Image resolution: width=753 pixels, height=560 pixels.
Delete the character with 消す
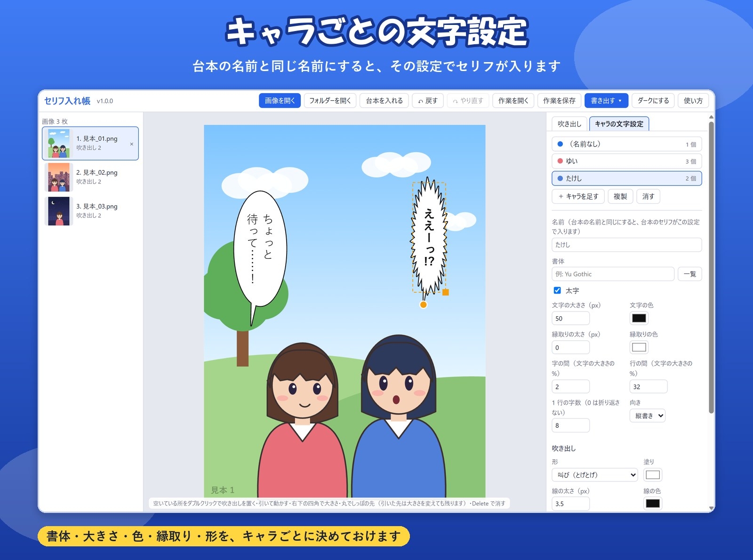click(x=648, y=196)
